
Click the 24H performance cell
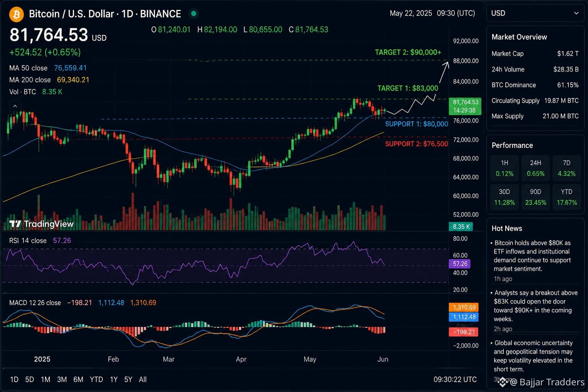point(536,168)
